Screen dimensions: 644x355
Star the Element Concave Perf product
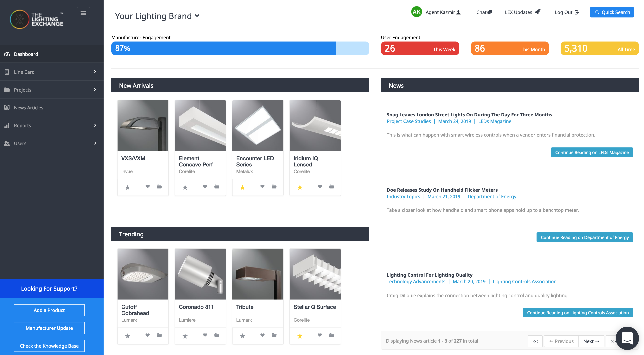(185, 187)
